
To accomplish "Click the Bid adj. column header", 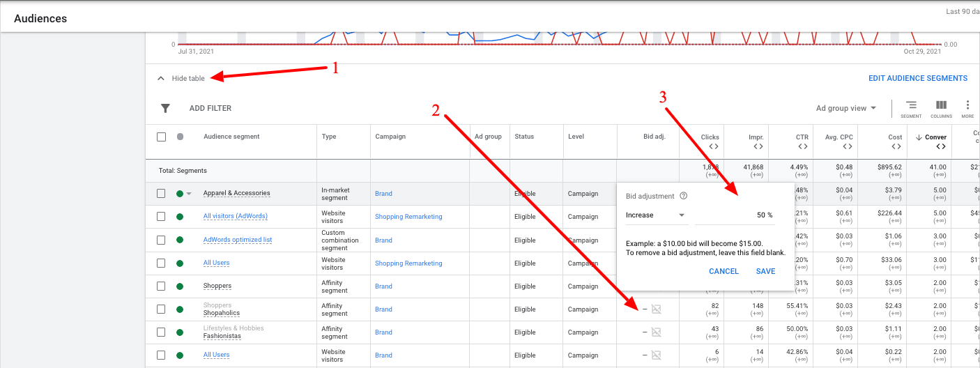I will point(654,137).
